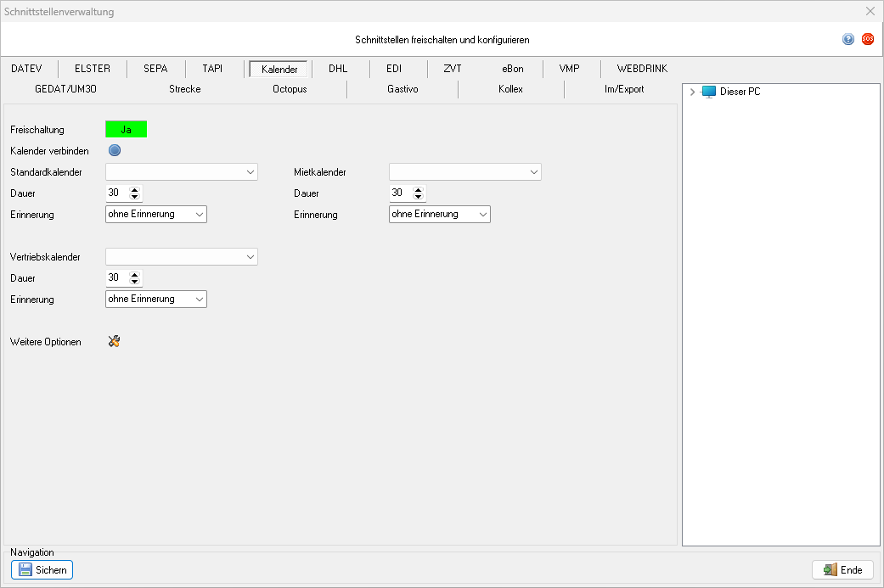The height and width of the screenshot is (588, 884).
Task: Click the red SOS support icon
Action: [x=867, y=39]
